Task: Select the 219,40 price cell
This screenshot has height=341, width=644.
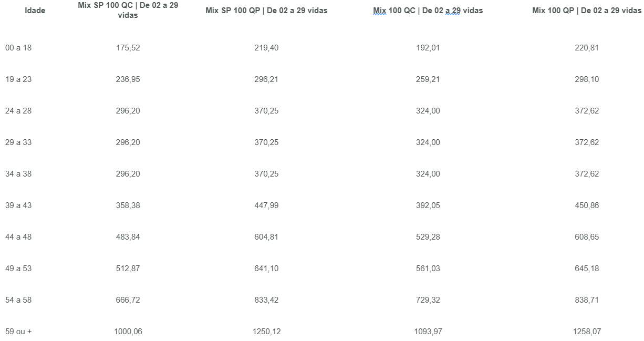Action: (266, 48)
